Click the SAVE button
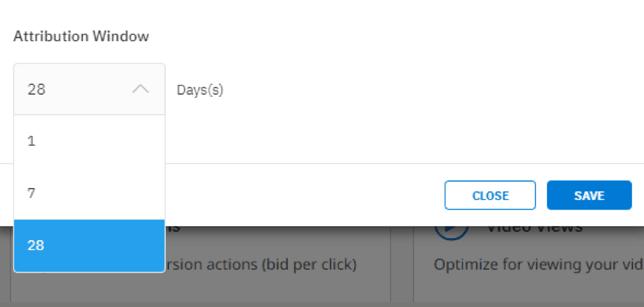 pos(589,196)
